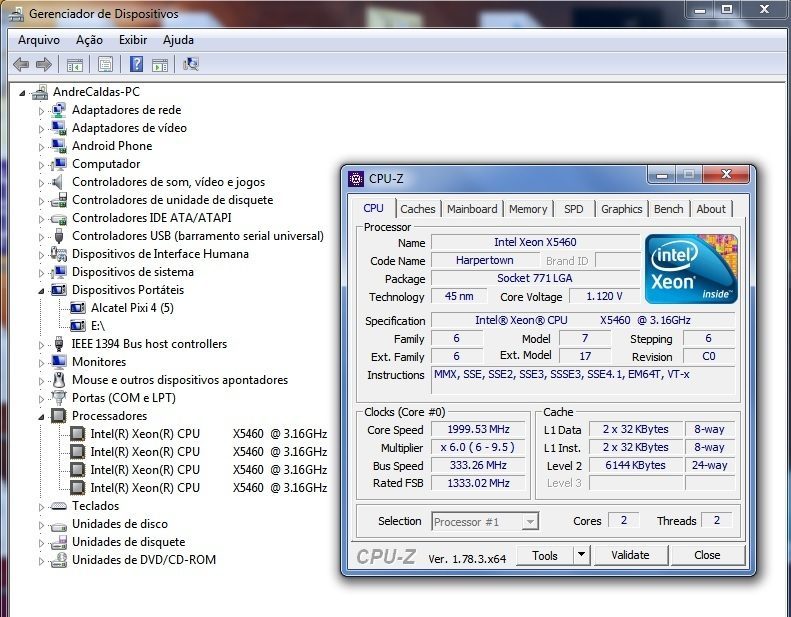Open the Exibir menu
This screenshot has width=791, height=617.
coord(133,40)
